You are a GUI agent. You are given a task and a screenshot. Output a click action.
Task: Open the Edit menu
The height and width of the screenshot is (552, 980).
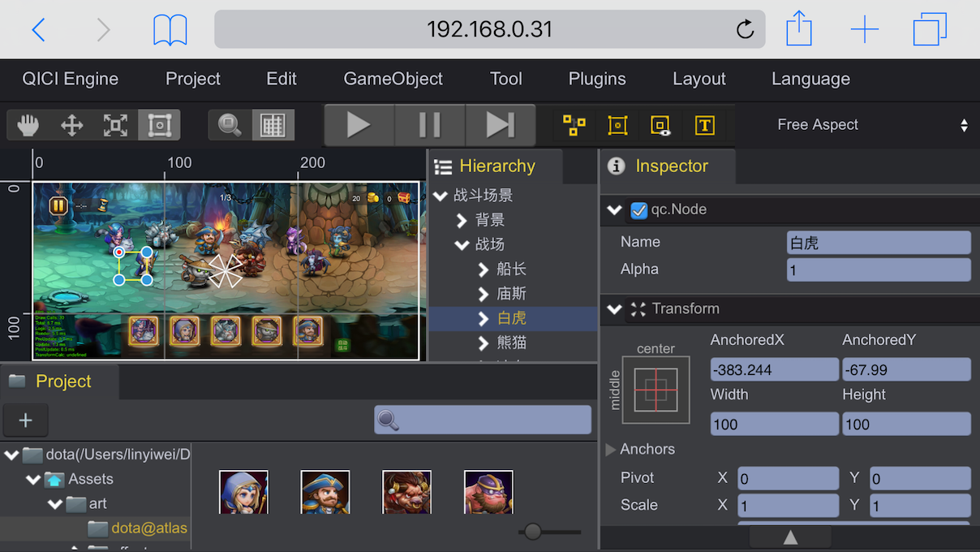(x=282, y=79)
